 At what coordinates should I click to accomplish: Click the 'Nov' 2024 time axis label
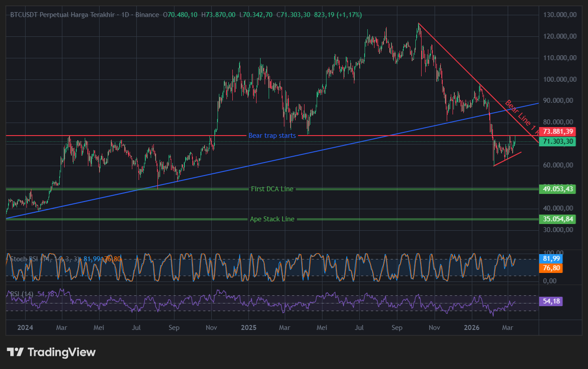[x=211, y=328]
